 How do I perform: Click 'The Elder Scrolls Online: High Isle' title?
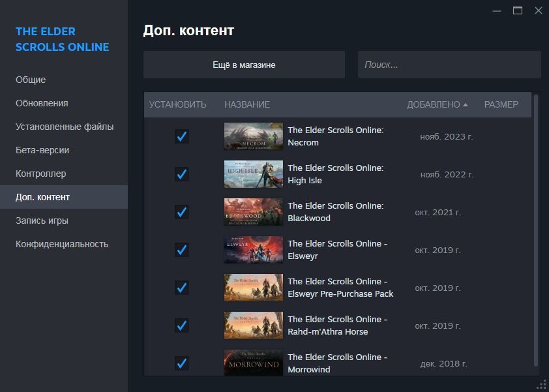coord(335,174)
